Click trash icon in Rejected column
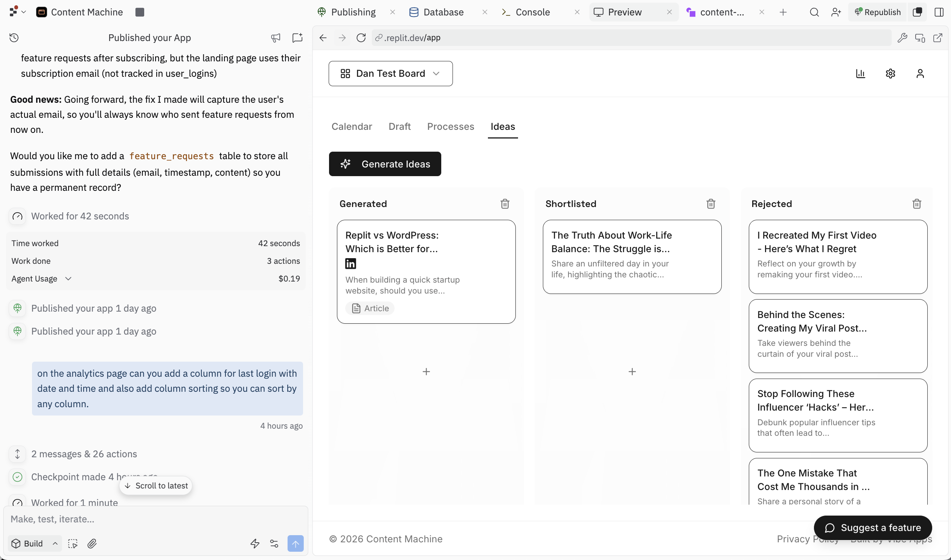The height and width of the screenshot is (560, 951). 917,204
